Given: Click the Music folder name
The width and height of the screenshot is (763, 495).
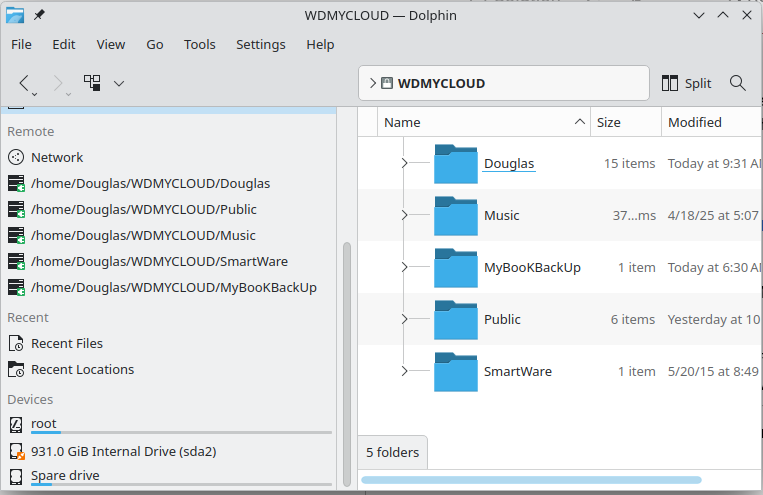Looking at the screenshot, I should click(x=502, y=216).
